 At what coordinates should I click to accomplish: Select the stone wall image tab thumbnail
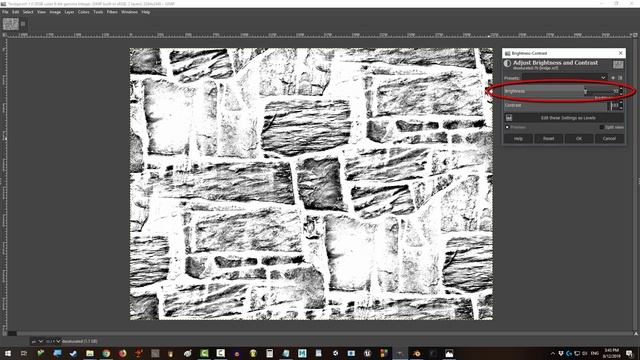click(x=11, y=24)
